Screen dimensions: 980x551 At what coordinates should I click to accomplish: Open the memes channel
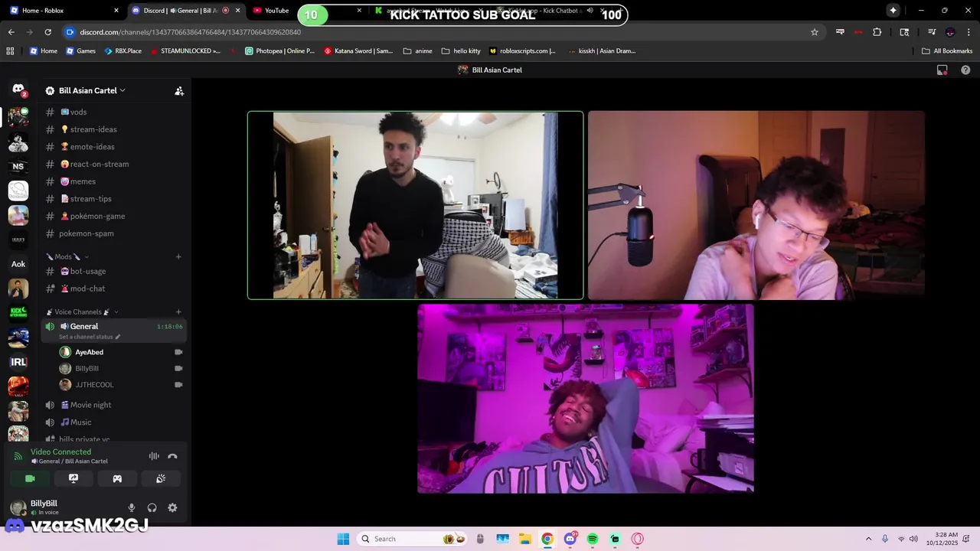[113, 181]
